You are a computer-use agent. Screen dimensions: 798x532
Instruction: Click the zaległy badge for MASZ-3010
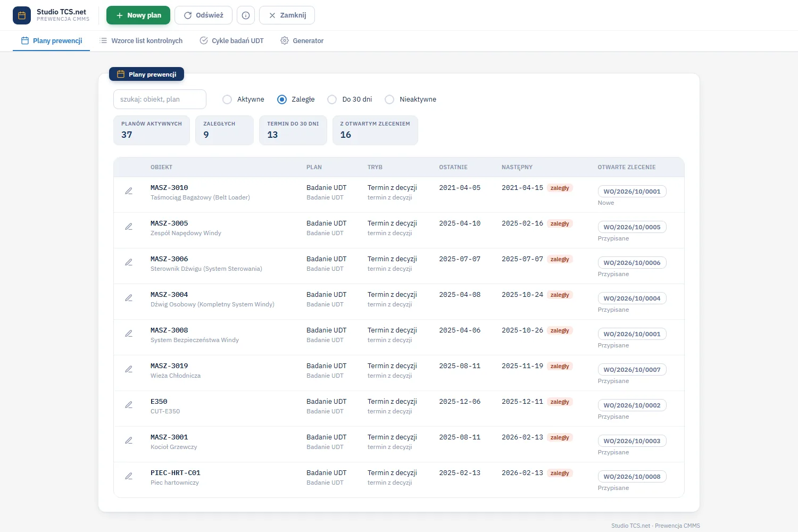coord(560,188)
